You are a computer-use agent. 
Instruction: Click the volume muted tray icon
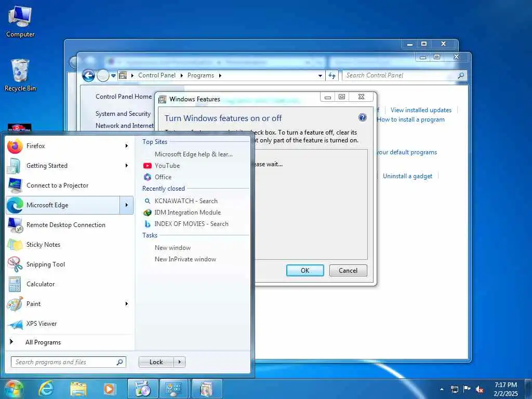(480, 389)
